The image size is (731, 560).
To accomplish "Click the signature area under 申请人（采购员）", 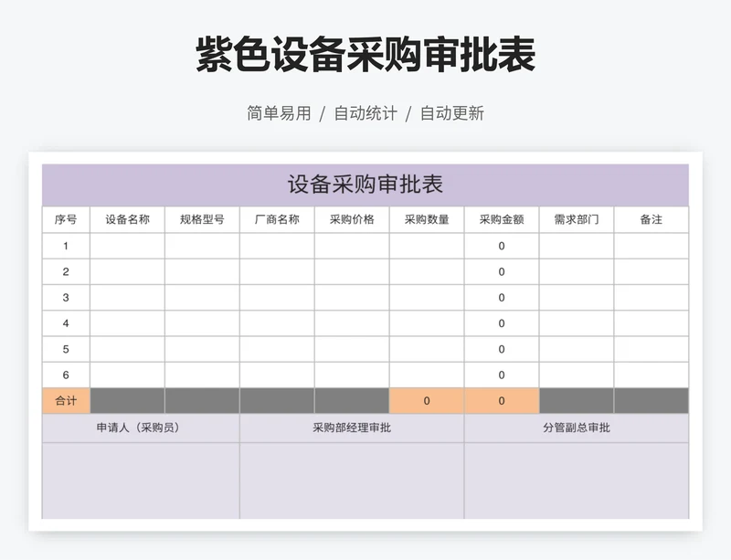I will point(141,481).
